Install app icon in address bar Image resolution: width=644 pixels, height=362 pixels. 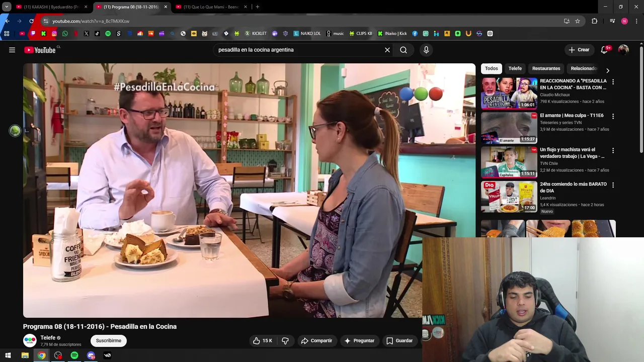coord(567,21)
